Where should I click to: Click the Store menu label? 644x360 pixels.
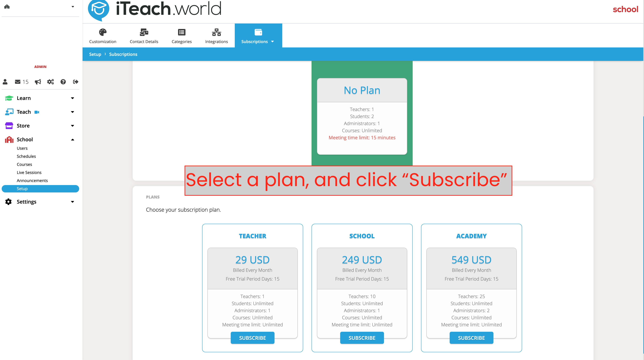pyautogui.click(x=23, y=125)
